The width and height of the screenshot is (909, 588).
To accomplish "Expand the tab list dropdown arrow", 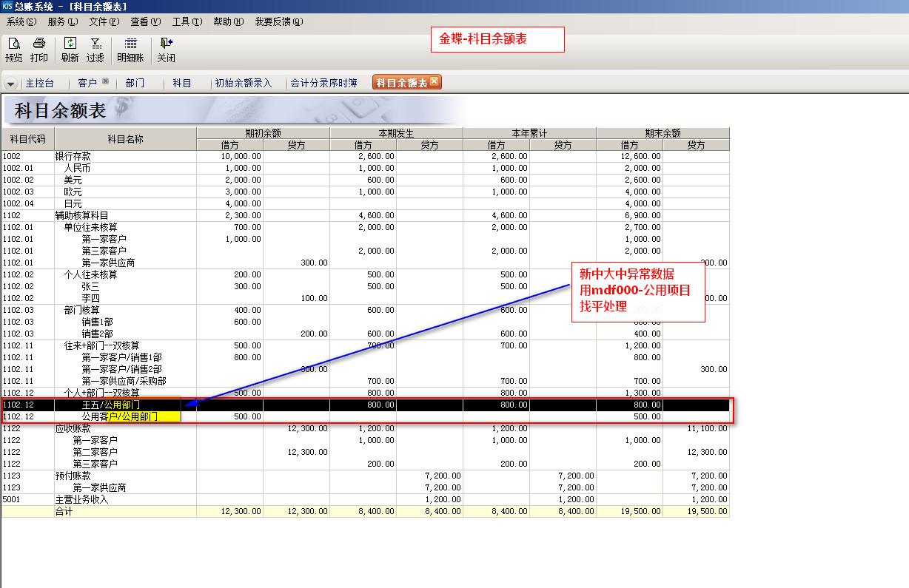I will pos(10,84).
